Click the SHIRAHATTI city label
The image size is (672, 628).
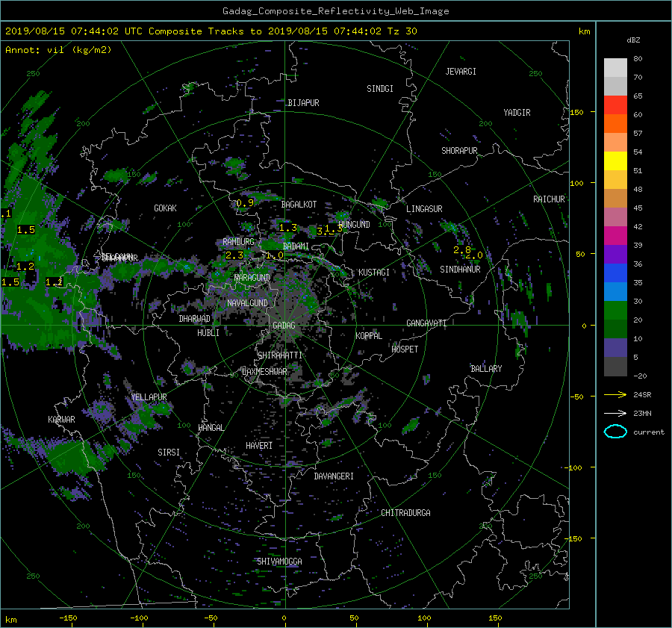pyautogui.click(x=280, y=355)
